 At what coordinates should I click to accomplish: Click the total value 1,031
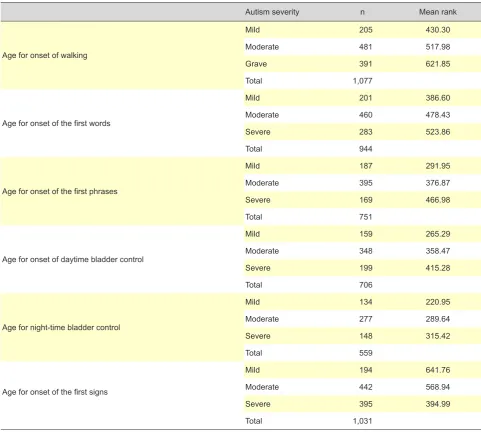click(x=363, y=421)
